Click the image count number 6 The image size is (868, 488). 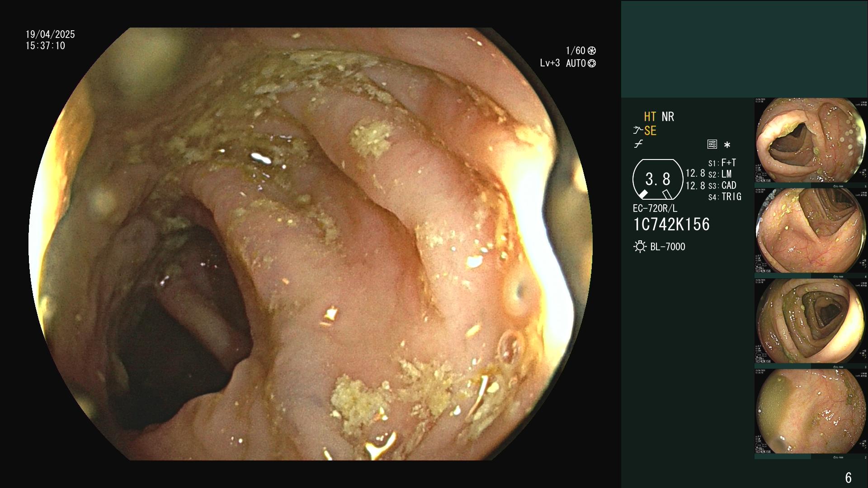click(x=848, y=478)
